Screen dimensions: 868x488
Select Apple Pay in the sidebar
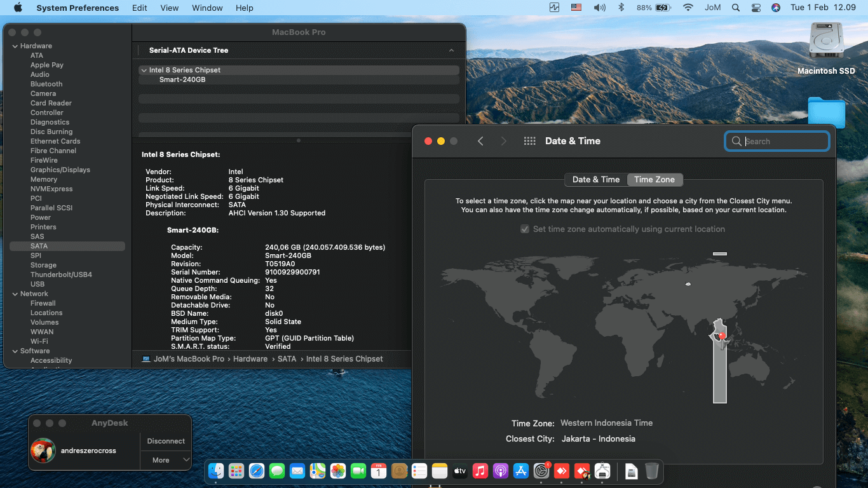(x=47, y=65)
